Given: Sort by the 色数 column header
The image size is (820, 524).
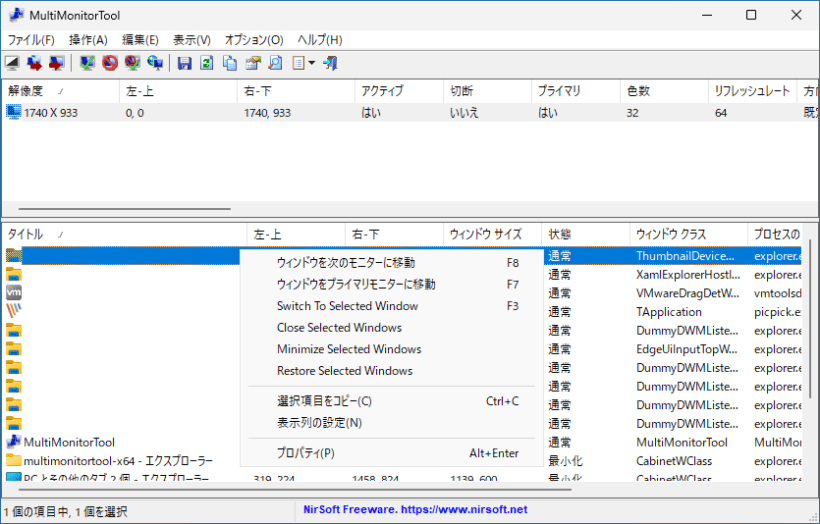Looking at the screenshot, I should (664, 91).
